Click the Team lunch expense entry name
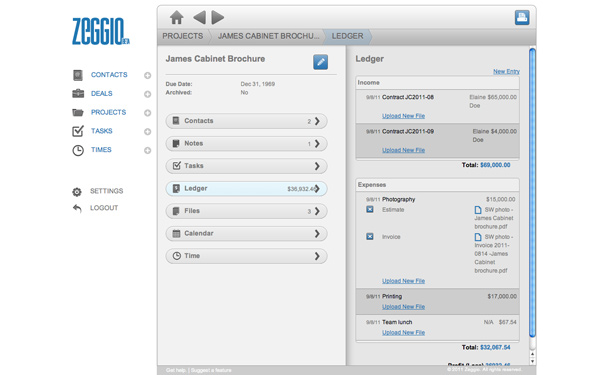600x375 pixels. coord(397,322)
